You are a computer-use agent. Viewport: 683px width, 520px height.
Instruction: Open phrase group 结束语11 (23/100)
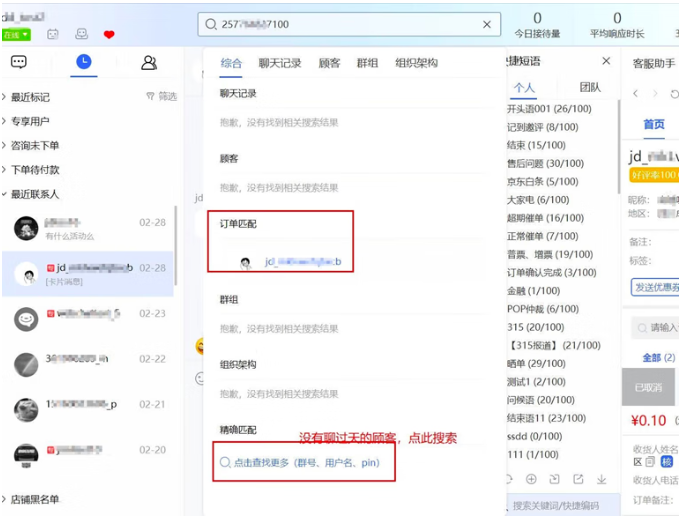[546, 418]
